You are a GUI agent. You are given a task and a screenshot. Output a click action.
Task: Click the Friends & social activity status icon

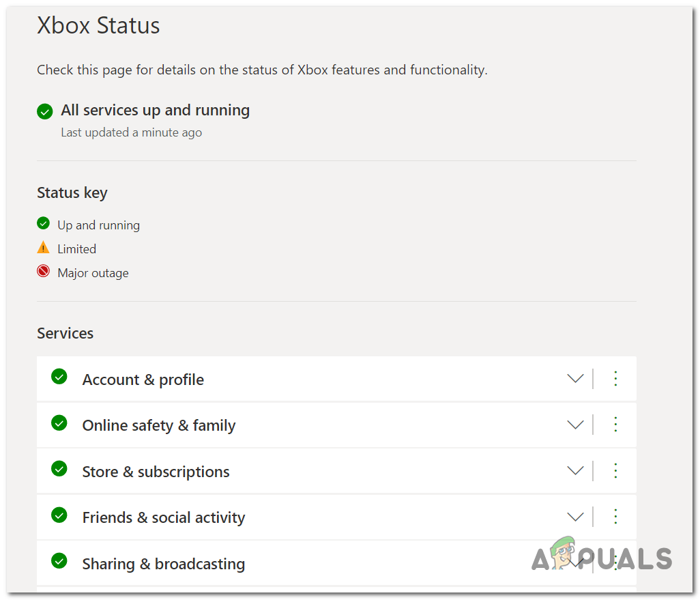coord(59,516)
